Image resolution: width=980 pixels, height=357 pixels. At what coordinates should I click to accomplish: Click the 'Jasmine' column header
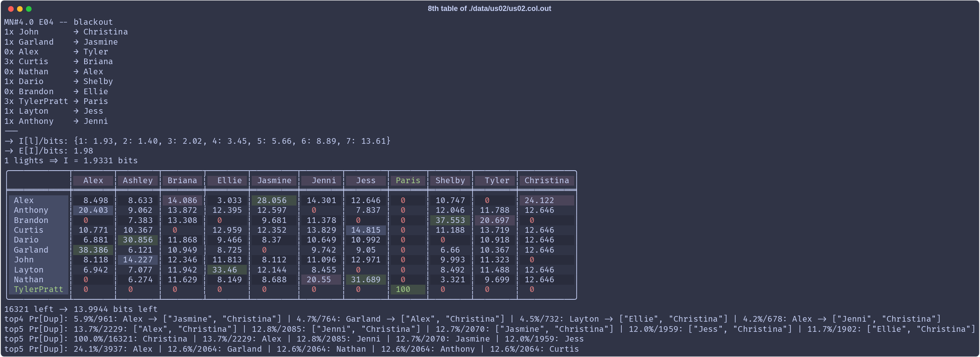[x=274, y=180]
